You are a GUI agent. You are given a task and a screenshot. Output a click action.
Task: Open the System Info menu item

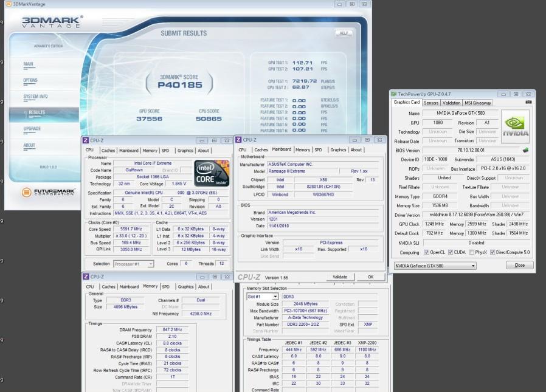click(x=35, y=97)
